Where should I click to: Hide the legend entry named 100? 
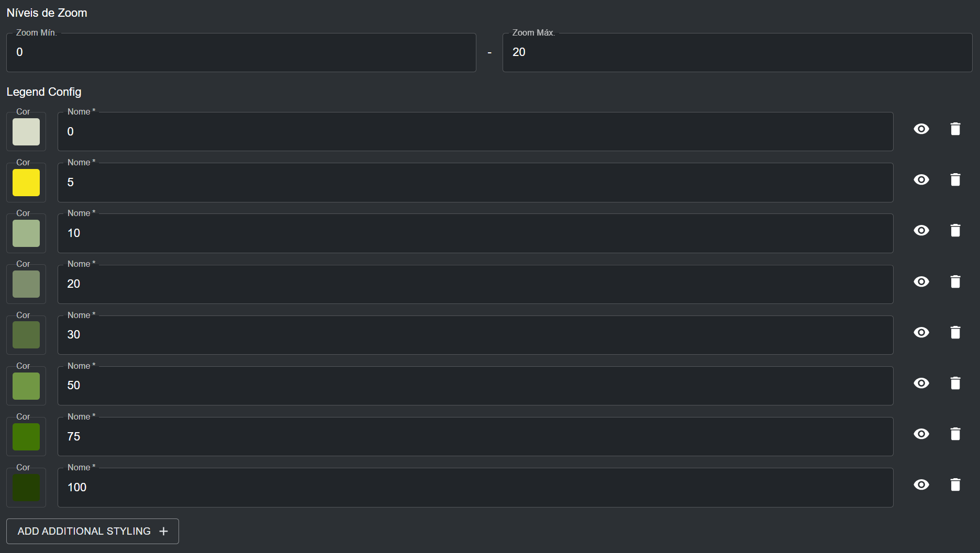[x=921, y=485]
